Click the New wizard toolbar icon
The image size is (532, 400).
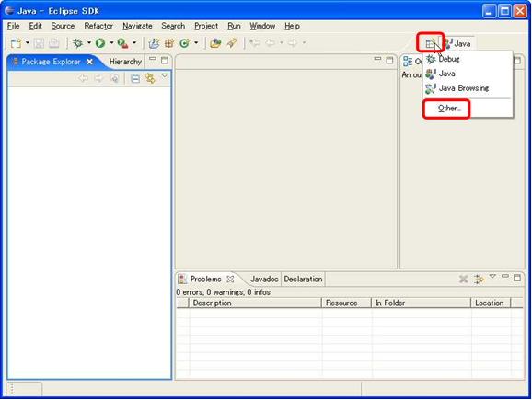(16, 43)
